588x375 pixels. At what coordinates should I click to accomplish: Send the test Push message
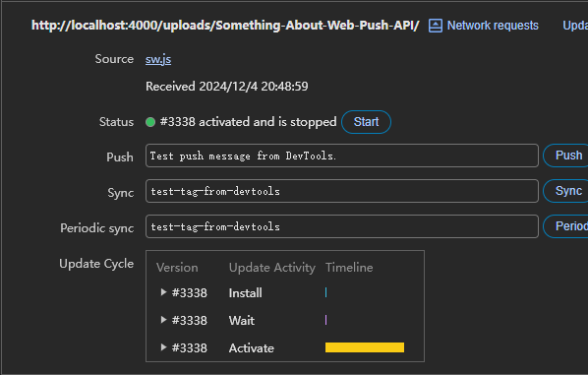pyautogui.click(x=566, y=156)
